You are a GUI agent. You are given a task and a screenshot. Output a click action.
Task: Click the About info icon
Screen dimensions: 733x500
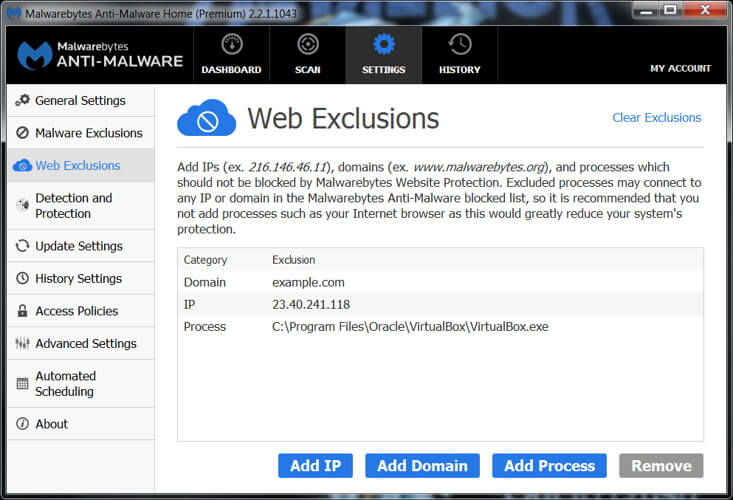point(22,424)
